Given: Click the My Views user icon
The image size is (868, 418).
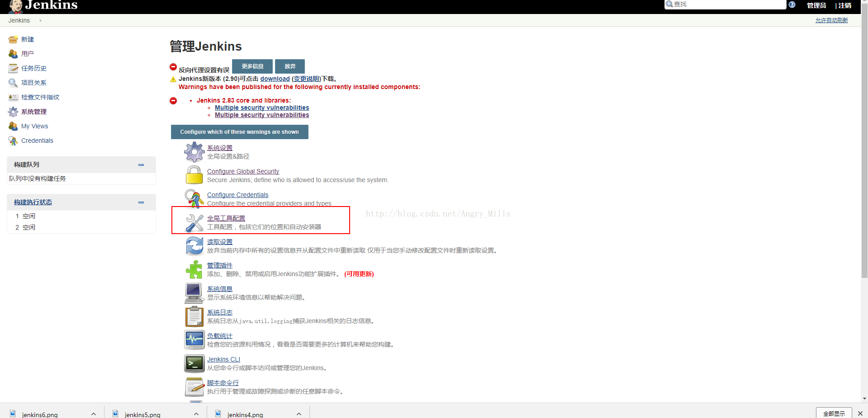Looking at the screenshot, I should [x=13, y=126].
